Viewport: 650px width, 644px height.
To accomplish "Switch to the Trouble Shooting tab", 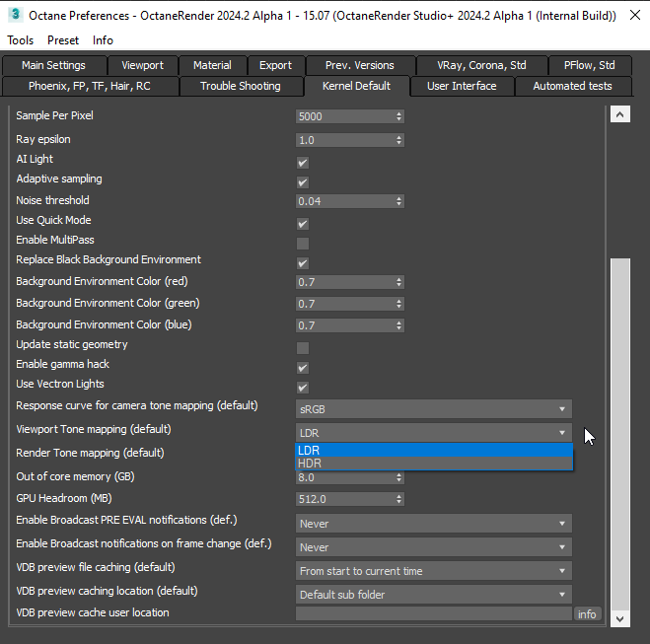I will (x=240, y=86).
